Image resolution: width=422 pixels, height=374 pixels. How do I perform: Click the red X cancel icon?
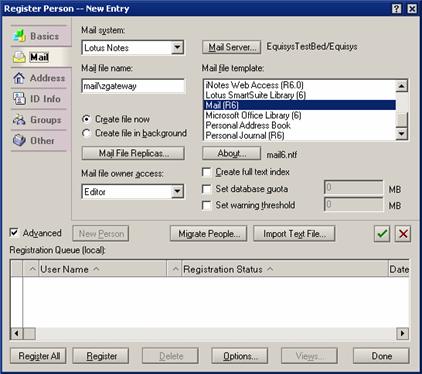tap(403, 234)
